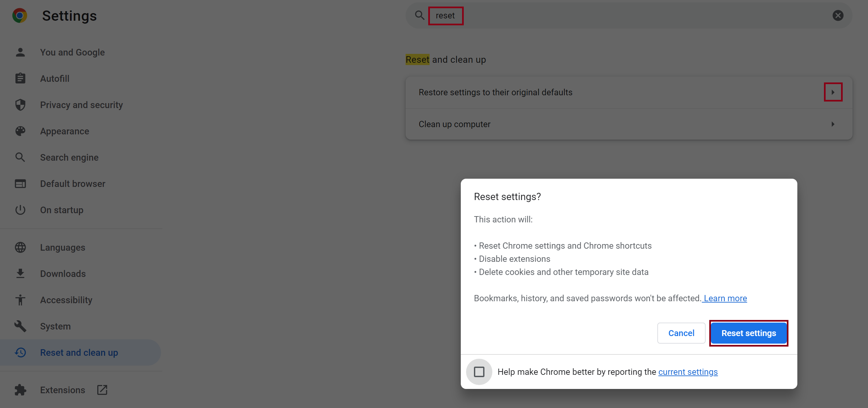Expand the 'Clean up computer' row

click(833, 124)
